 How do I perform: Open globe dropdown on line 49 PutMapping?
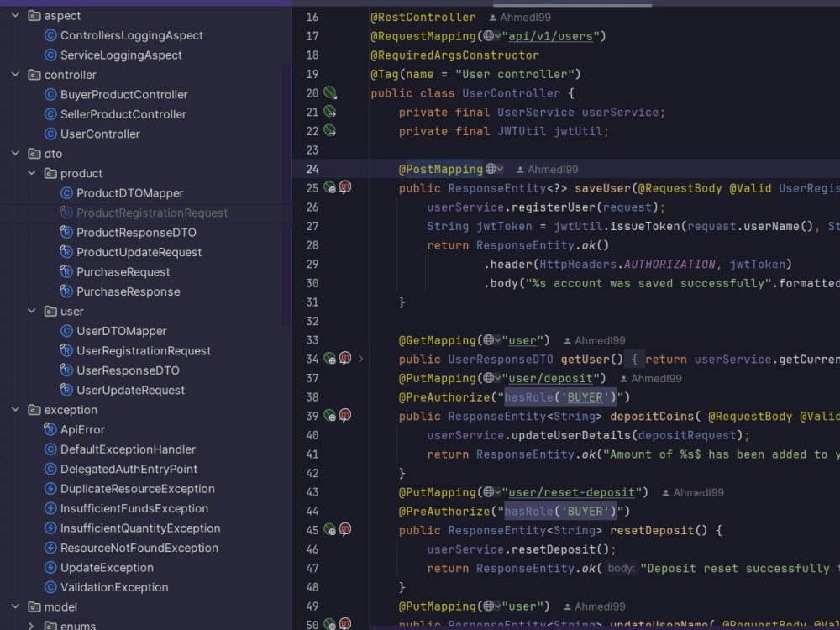click(491, 606)
